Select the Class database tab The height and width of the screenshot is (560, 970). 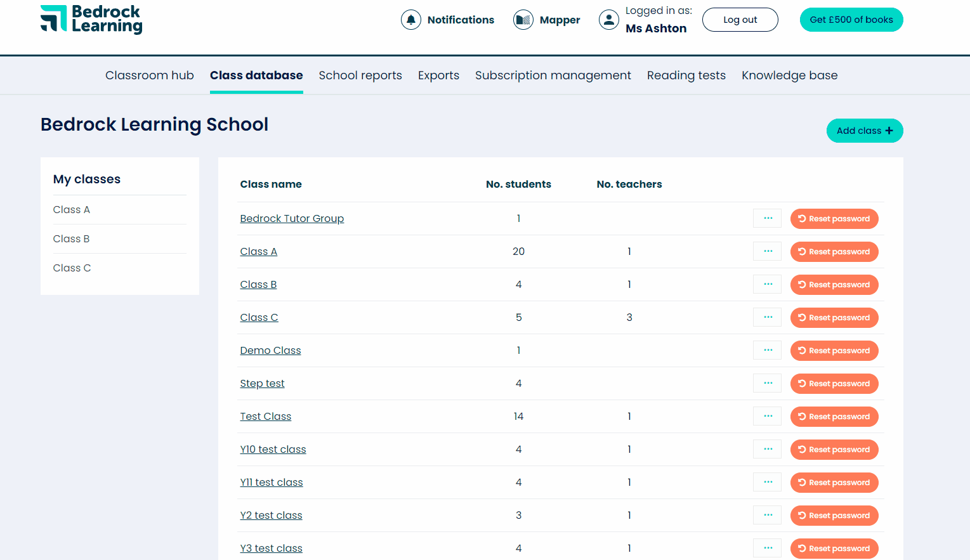tap(256, 75)
